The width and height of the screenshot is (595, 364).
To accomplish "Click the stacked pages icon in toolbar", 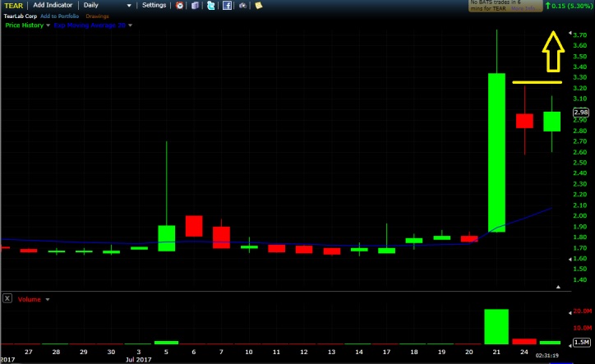I will click(x=194, y=5).
